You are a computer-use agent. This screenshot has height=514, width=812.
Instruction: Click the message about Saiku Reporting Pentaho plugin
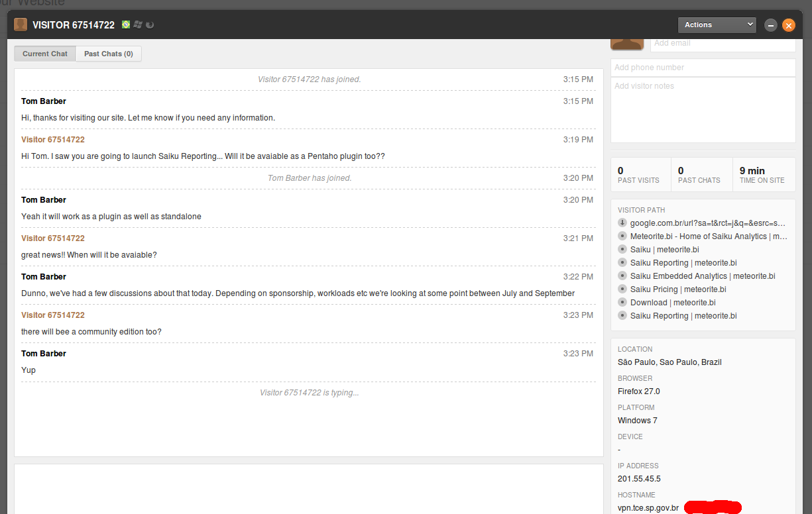click(203, 156)
